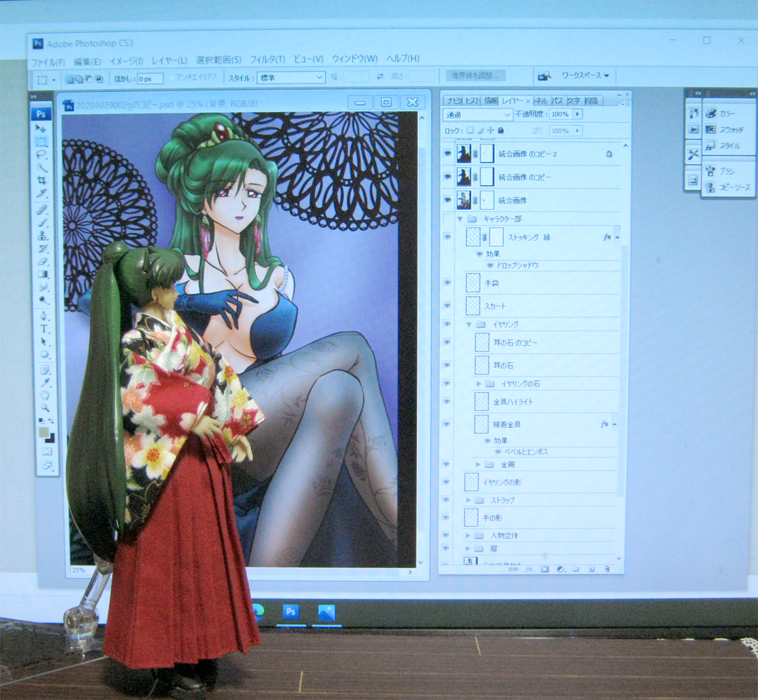This screenshot has height=700, width=758.
Task: Open the スタイル 標準 dropdown
Action: [291, 77]
